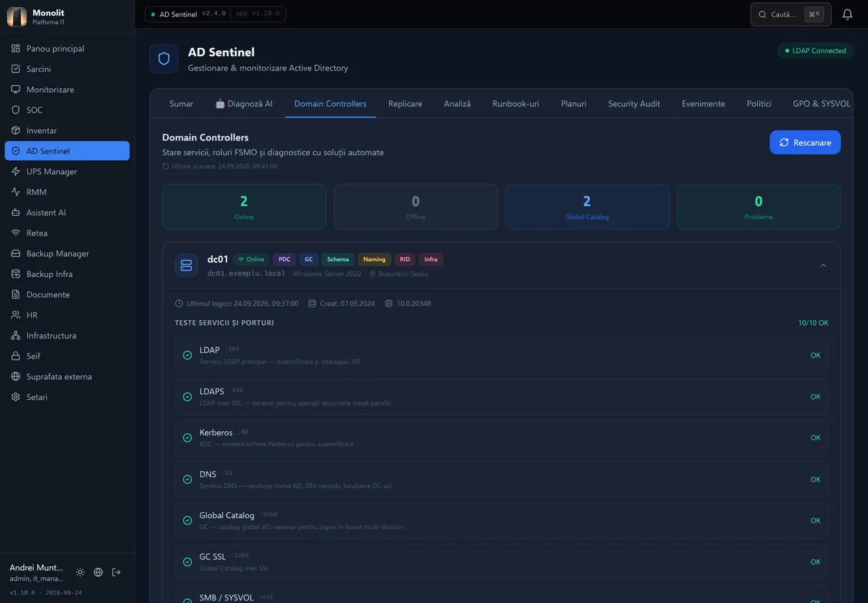
Task: Click the Backup Infra database icon
Action: pyautogui.click(x=16, y=274)
